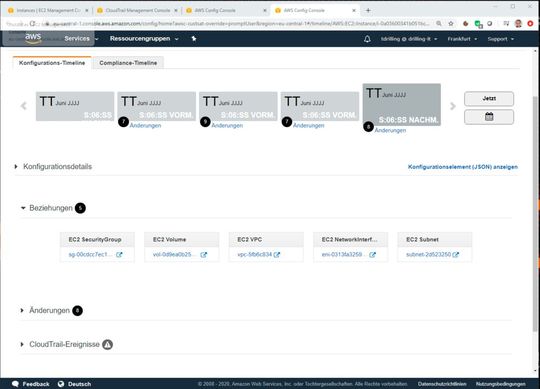Viewport: 540px width, 389px height.
Task: Open volume vol-0d9ea0b25 link
Action: pyautogui.click(x=175, y=254)
